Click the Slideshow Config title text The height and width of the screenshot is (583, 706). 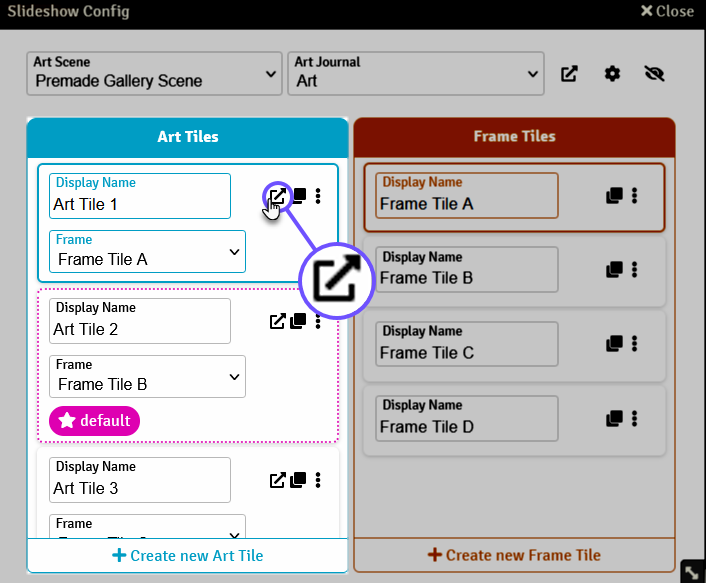[68, 11]
